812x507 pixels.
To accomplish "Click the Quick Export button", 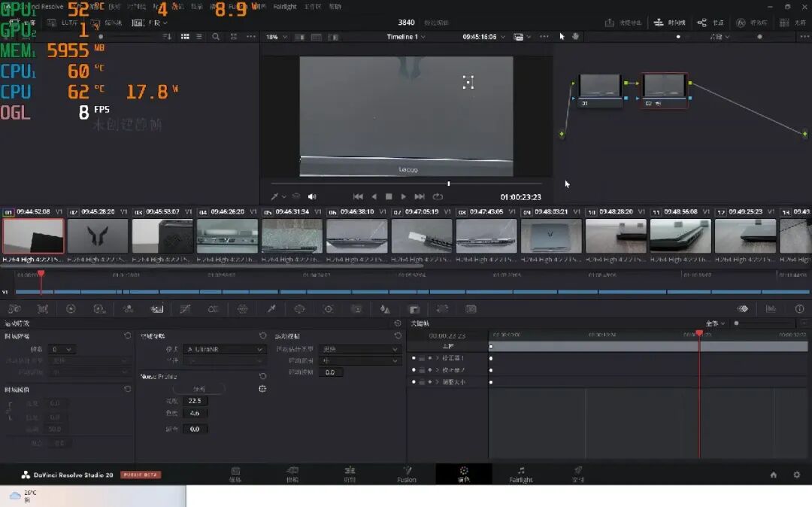I will click(x=623, y=23).
